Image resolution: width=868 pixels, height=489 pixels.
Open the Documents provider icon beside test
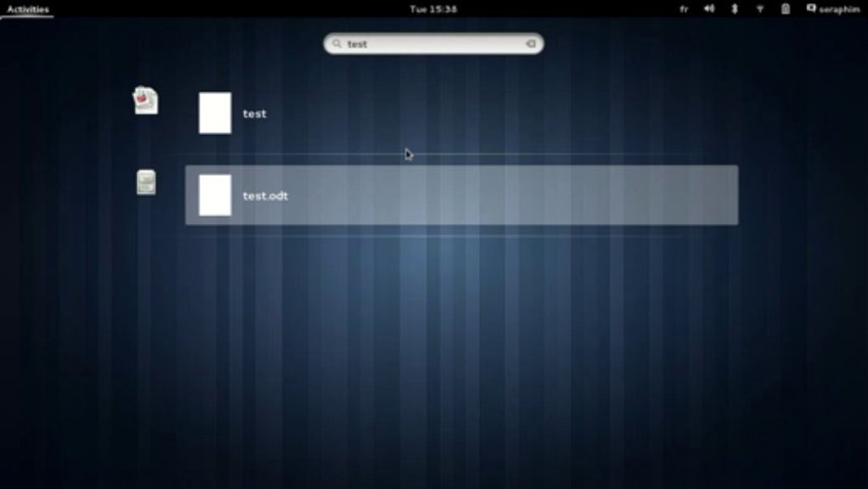[146, 101]
